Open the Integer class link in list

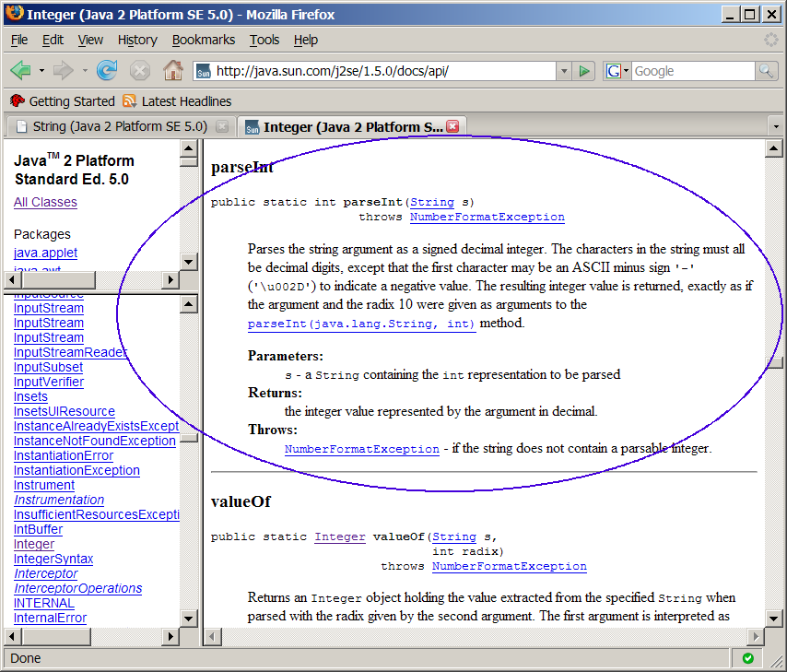pyautogui.click(x=33, y=544)
